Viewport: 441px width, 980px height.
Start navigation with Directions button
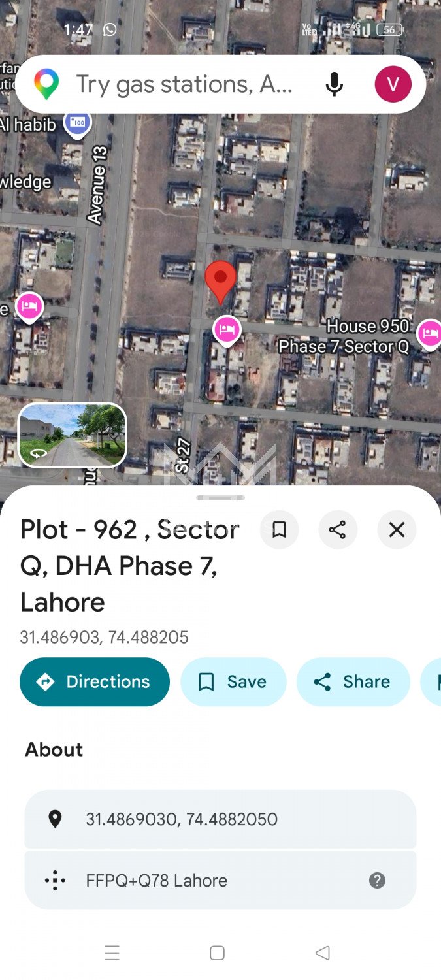coord(95,682)
